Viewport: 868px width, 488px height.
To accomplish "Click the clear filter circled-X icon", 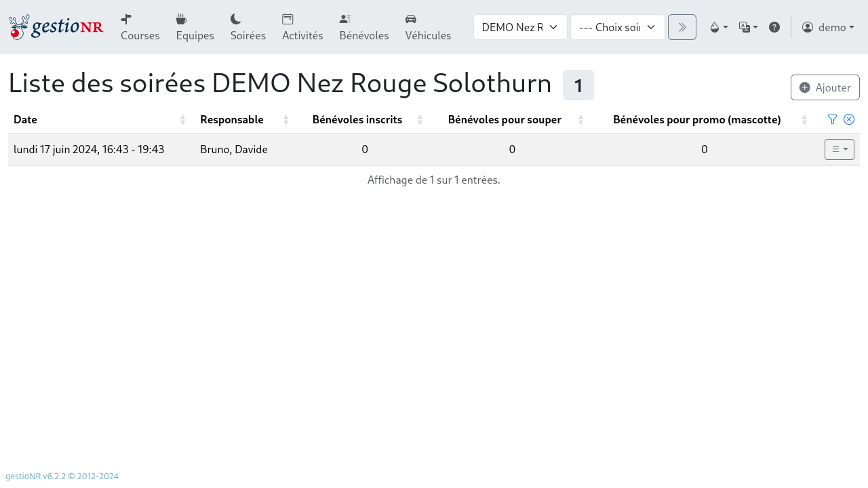I will tap(848, 119).
